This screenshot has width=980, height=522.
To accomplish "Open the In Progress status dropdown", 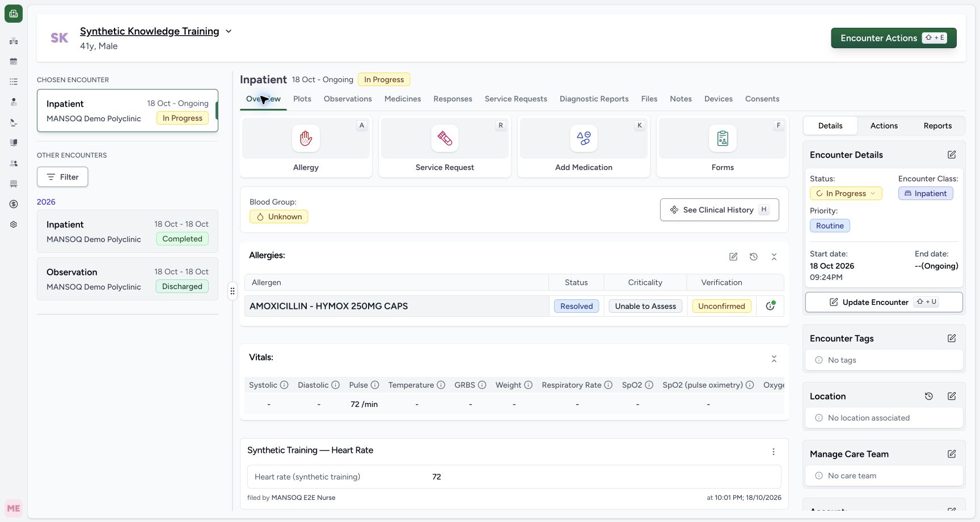I will [x=846, y=193].
